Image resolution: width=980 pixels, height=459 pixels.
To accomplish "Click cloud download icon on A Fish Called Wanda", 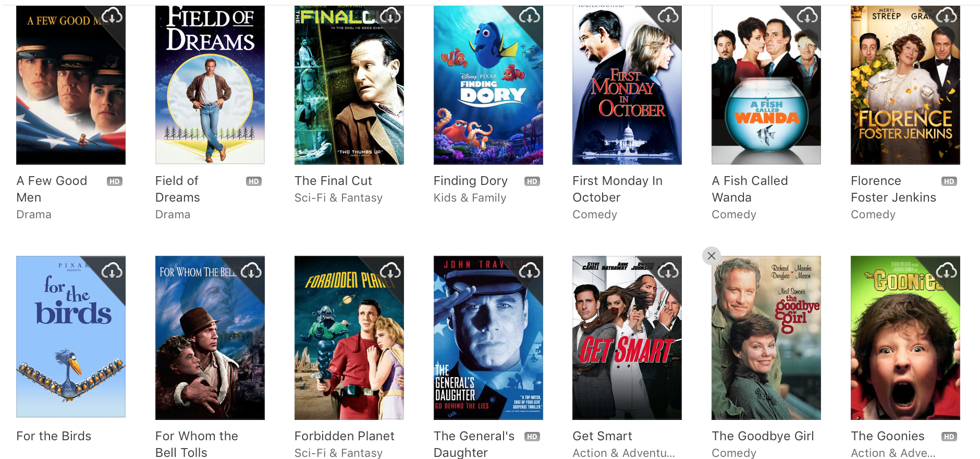I will [x=807, y=16].
